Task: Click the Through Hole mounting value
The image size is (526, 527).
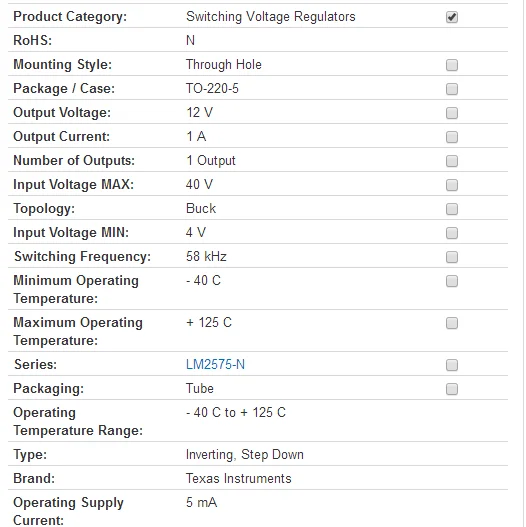Action: point(224,65)
